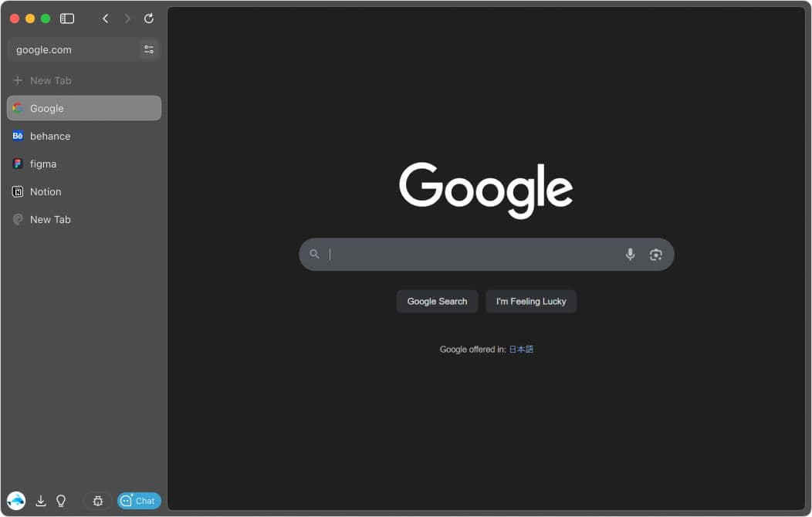
Task: Click the lightbulb idea icon at bottom sidebar
Action: tap(61, 501)
